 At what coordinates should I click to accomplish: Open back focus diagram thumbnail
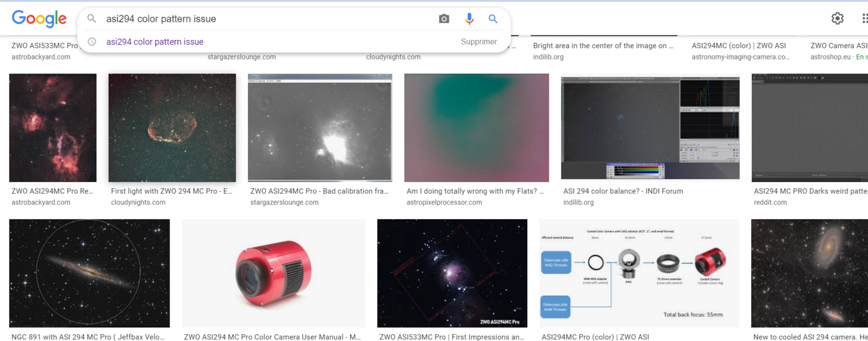[x=639, y=273]
